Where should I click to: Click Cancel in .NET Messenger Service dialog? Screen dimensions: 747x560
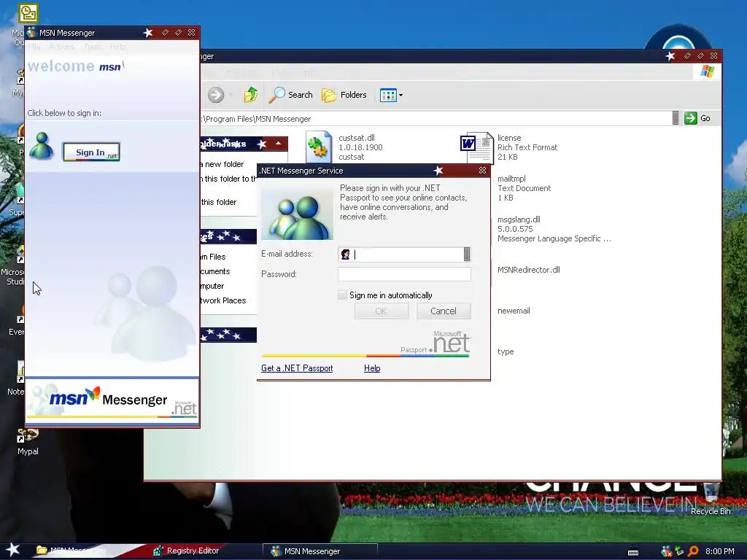pyautogui.click(x=444, y=311)
